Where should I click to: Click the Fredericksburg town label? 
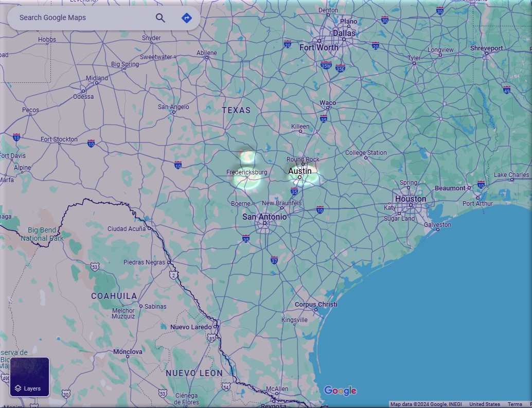(246, 172)
